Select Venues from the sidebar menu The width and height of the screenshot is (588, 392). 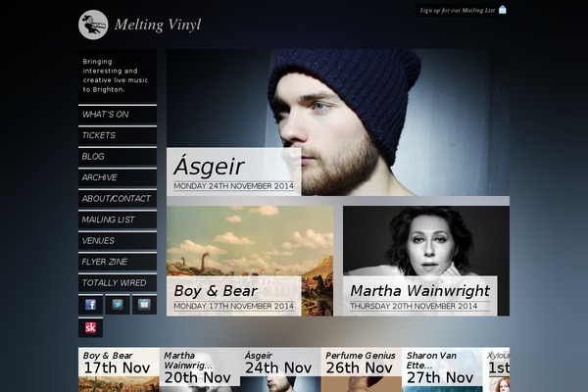(118, 240)
